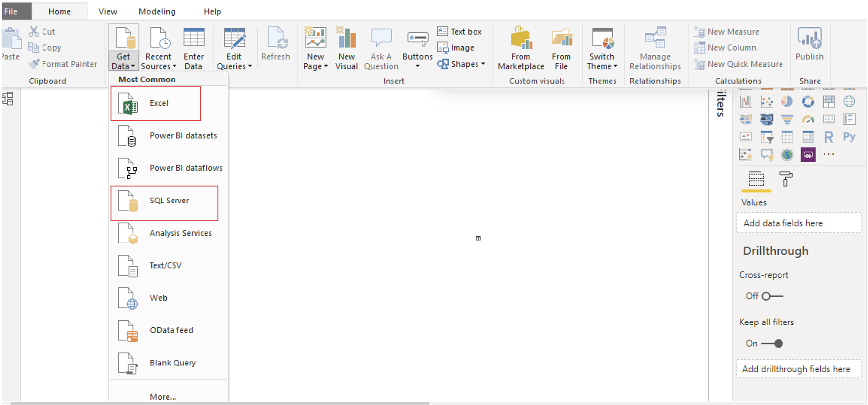
Task: Choose Power BI datasets
Action: click(169, 136)
